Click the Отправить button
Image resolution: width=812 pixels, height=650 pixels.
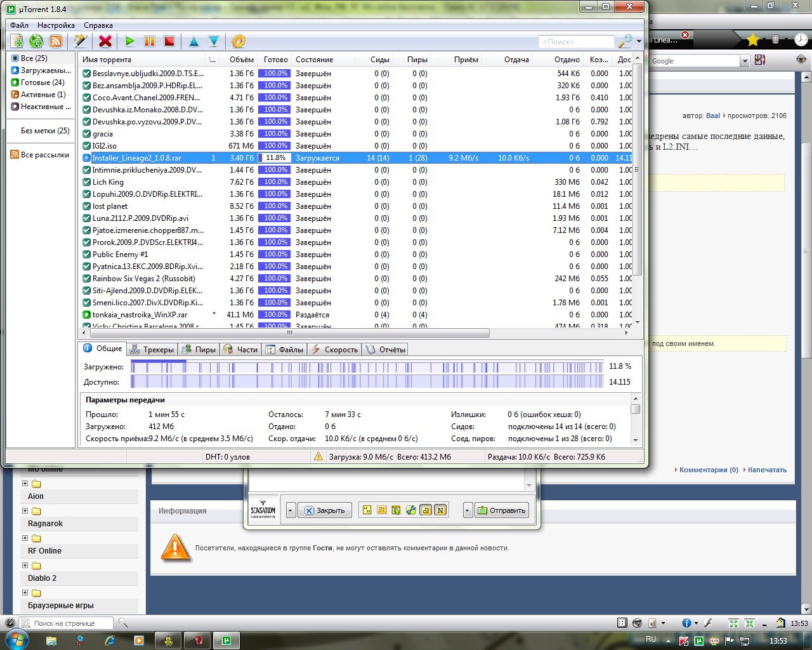click(x=501, y=510)
